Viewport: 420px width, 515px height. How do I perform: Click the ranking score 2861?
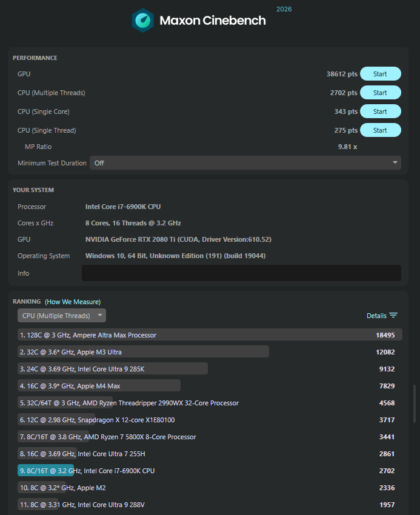pos(387,454)
